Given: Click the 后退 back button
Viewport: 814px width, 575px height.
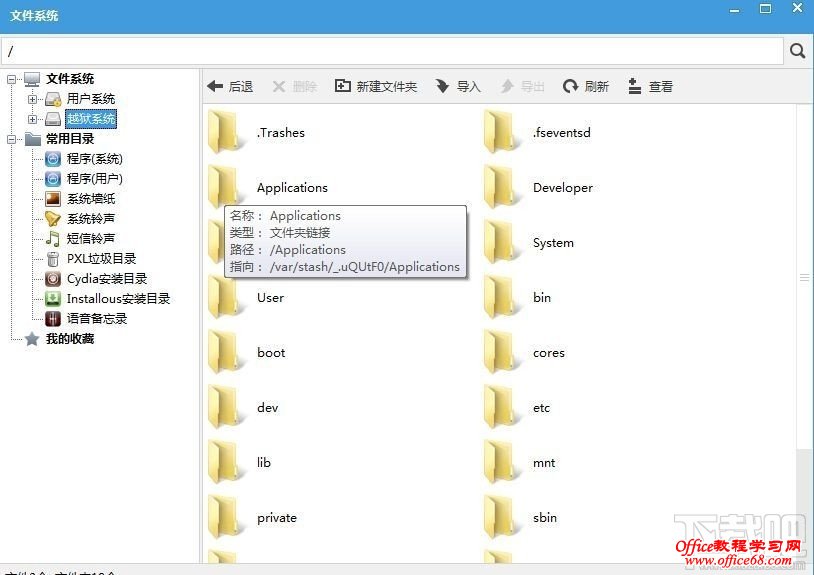Looking at the screenshot, I should pyautogui.click(x=230, y=87).
